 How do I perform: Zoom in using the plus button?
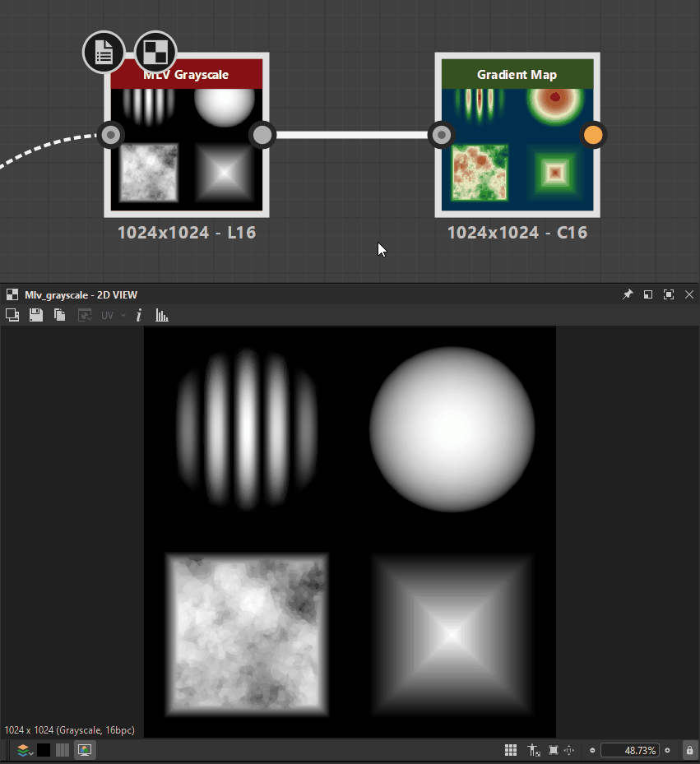click(x=667, y=750)
